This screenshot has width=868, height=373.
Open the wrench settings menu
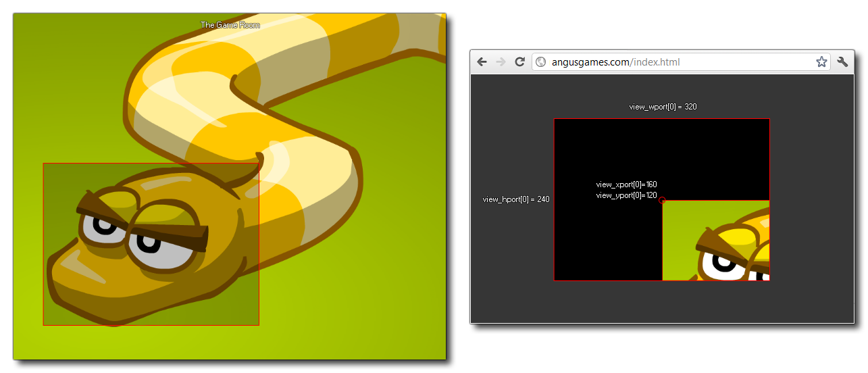[x=842, y=62]
